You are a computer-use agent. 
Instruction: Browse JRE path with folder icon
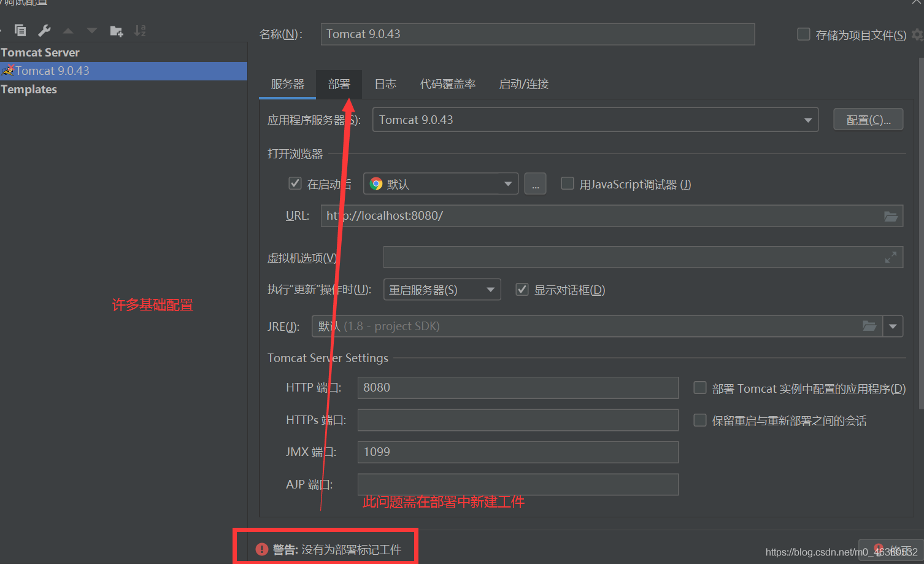[x=869, y=326]
